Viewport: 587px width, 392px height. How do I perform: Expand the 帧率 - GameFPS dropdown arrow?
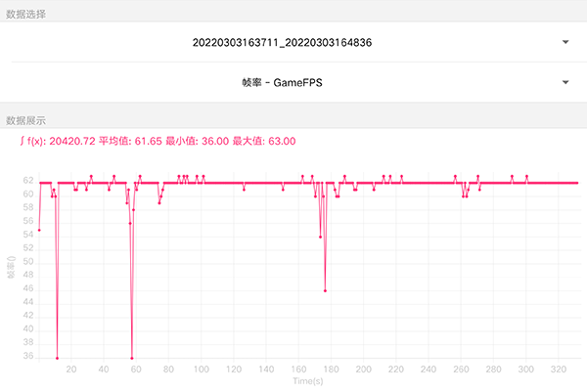pyautogui.click(x=565, y=83)
